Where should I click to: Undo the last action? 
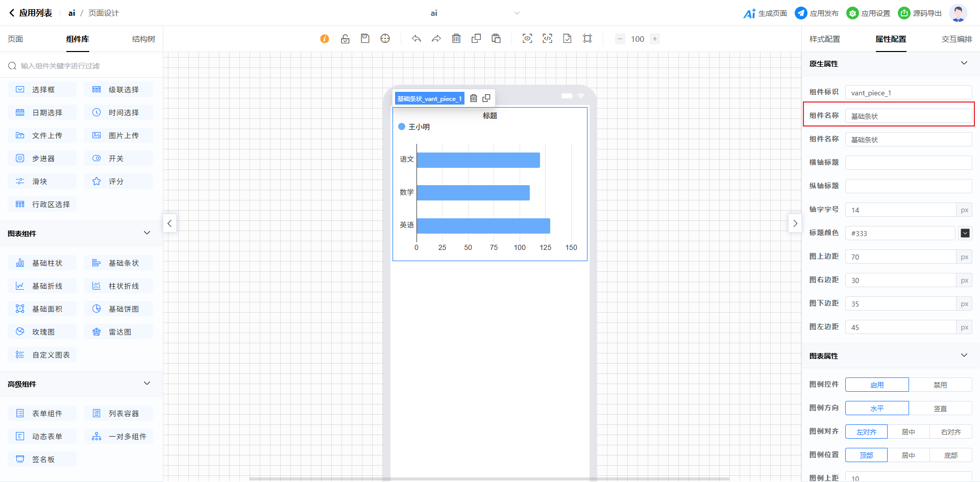(x=416, y=39)
